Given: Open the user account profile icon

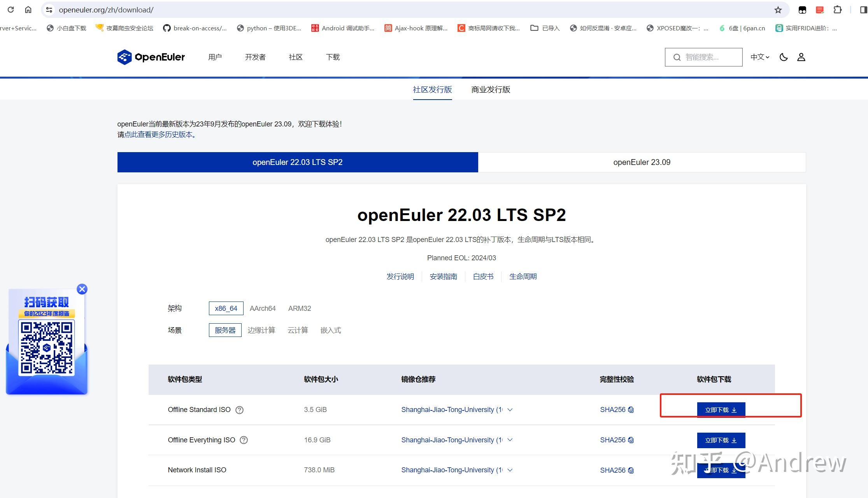Looking at the screenshot, I should tap(801, 57).
